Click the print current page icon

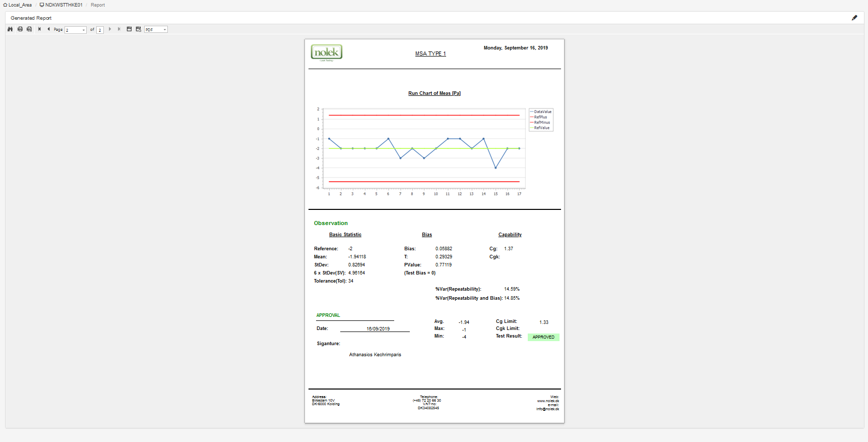(x=29, y=29)
